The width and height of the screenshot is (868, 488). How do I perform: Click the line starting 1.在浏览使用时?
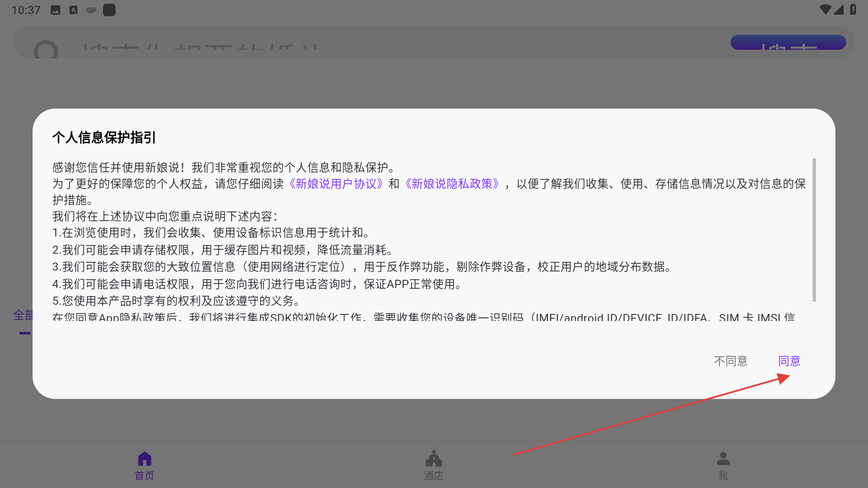click(212, 233)
